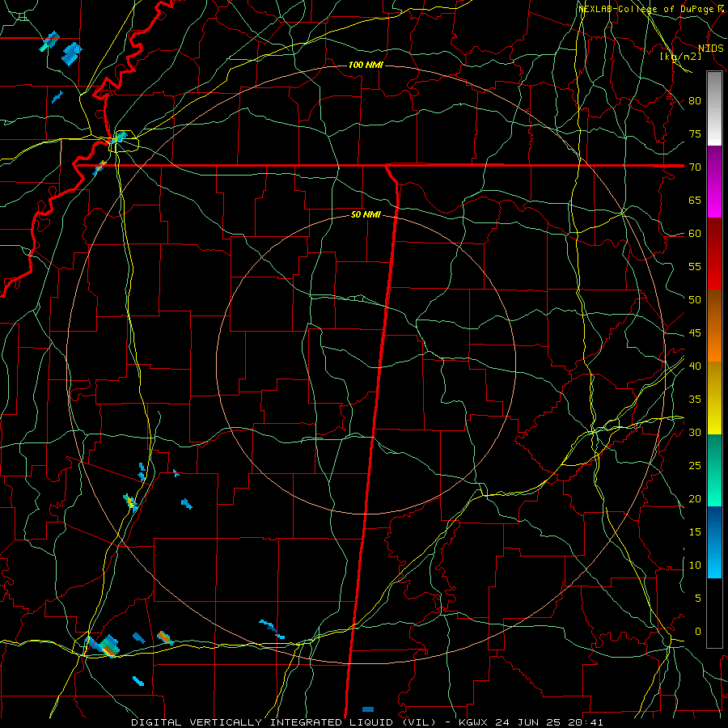Screen dimensions: 728x728
Task: Click the 75 value on the scale
Action: (695, 133)
